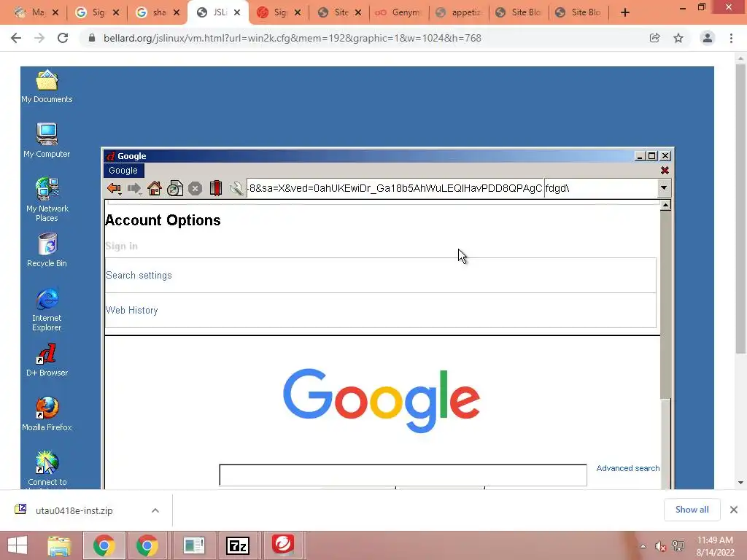The image size is (747, 560).
Task: Open Trend Micro icon on taskbar
Action: pos(283,545)
